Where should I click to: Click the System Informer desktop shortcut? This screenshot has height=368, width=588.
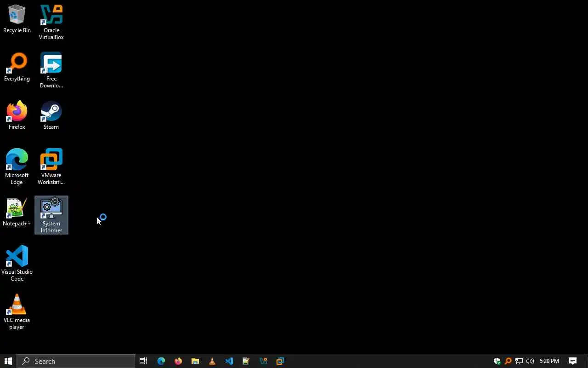pyautogui.click(x=51, y=215)
